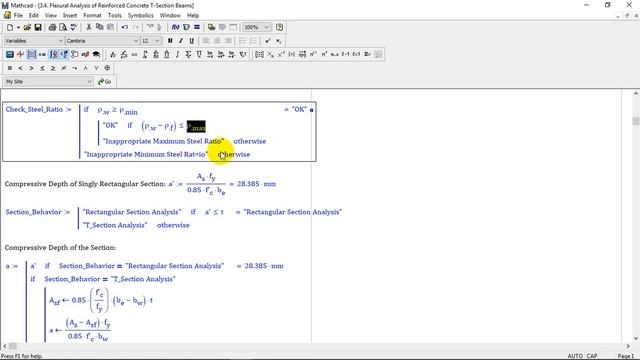Open the Window menu
This screenshot has width=640, height=360.
170,16
